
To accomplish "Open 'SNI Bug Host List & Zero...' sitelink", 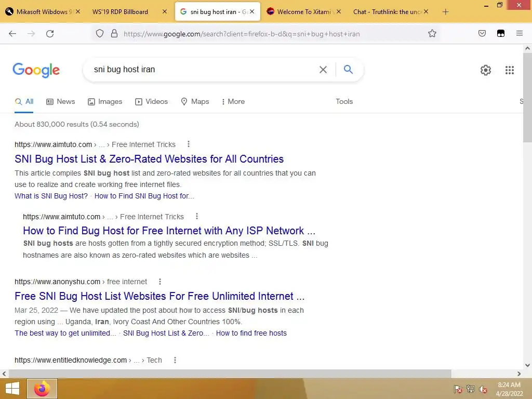I will [x=166, y=333].
